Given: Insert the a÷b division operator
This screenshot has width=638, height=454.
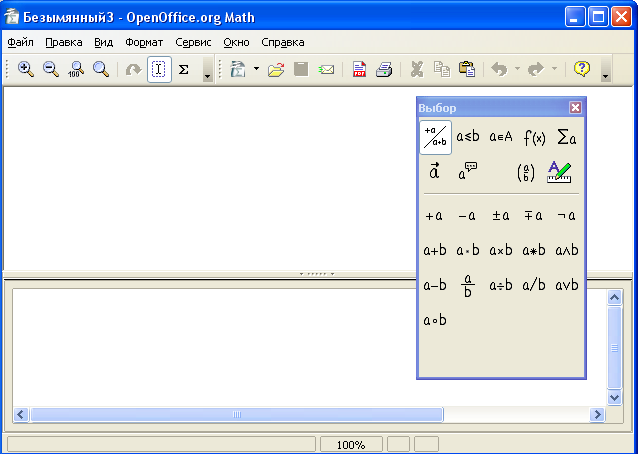Looking at the screenshot, I should pyautogui.click(x=501, y=285).
